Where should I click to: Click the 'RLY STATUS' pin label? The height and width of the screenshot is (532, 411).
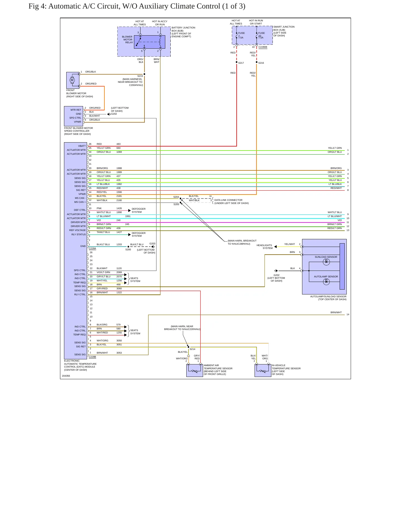[79, 234]
